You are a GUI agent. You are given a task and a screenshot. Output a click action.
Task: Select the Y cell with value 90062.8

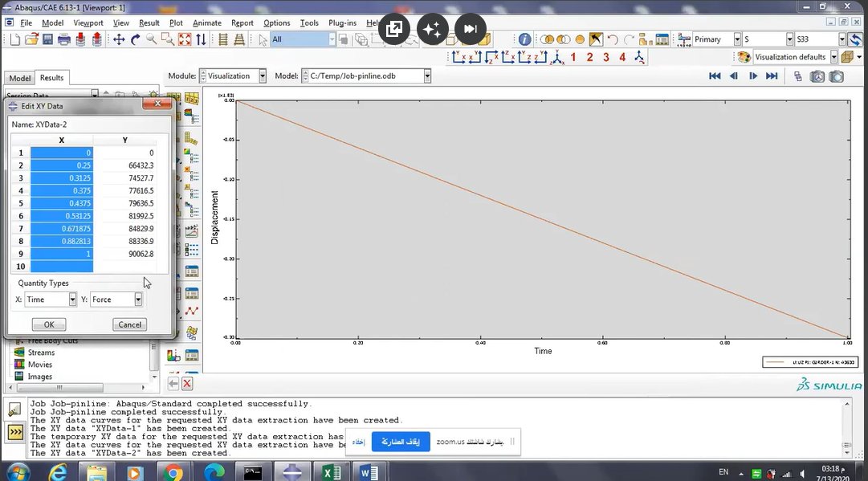click(x=124, y=254)
